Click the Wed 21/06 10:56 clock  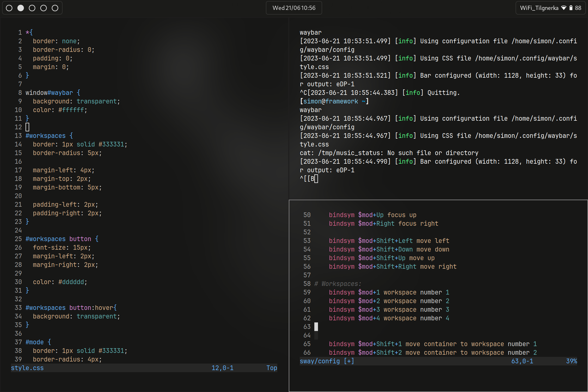[x=294, y=8]
